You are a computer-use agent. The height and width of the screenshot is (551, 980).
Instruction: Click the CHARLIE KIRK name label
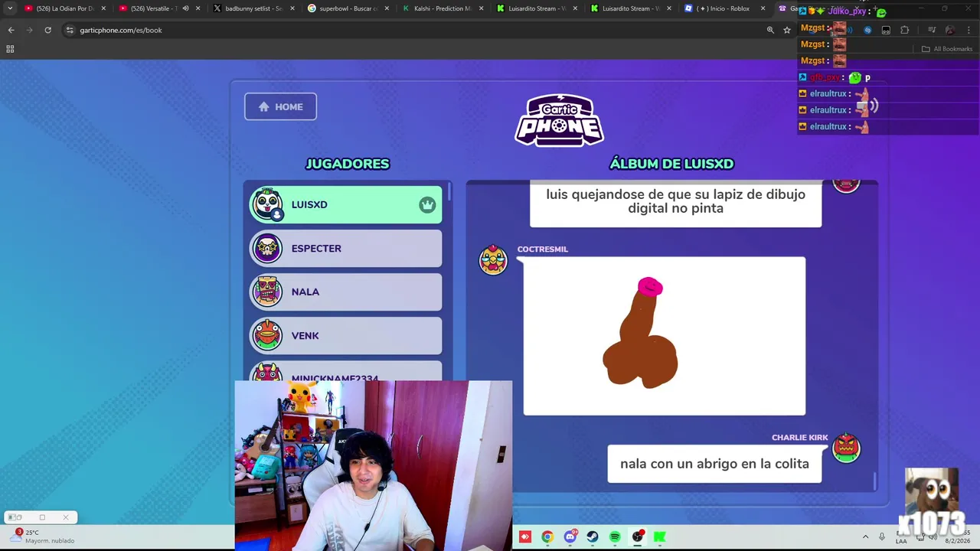pyautogui.click(x=799, y=437)
